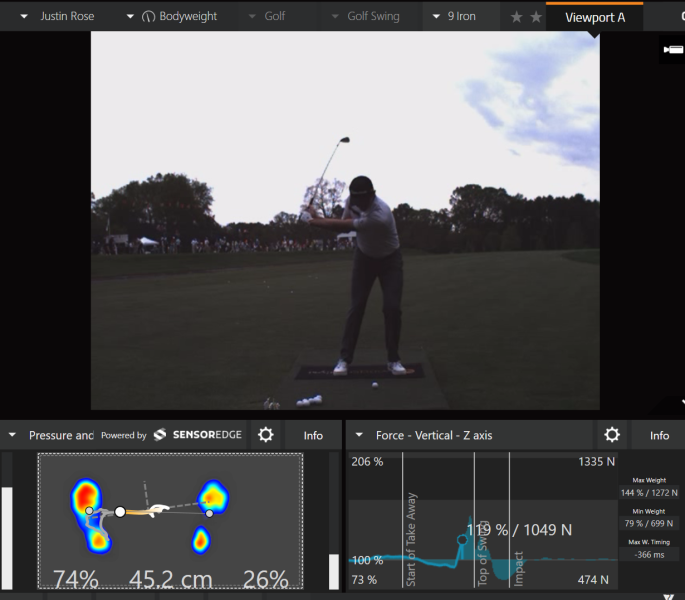
Task: Click the 26% right weight value
Action: click(266, 579)
